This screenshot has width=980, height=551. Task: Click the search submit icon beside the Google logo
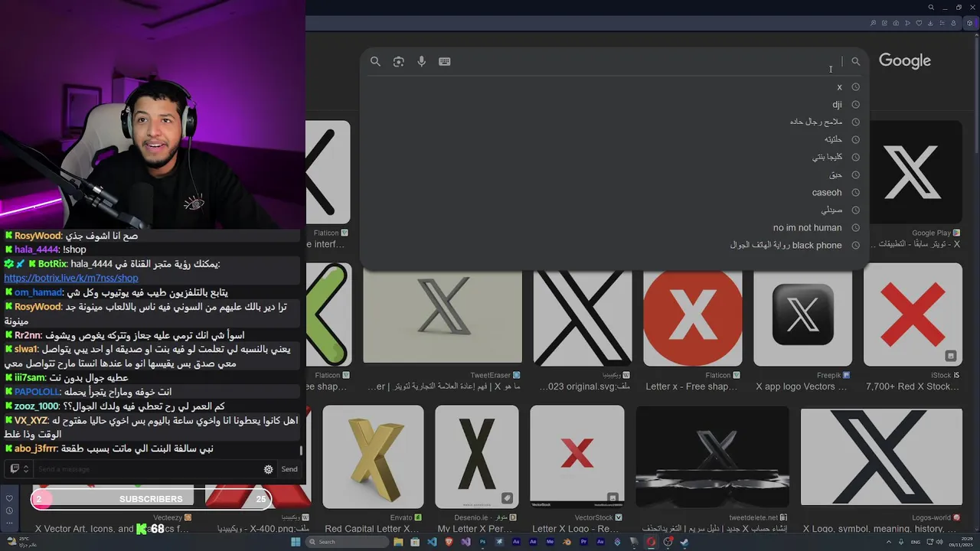coord(855,61)
